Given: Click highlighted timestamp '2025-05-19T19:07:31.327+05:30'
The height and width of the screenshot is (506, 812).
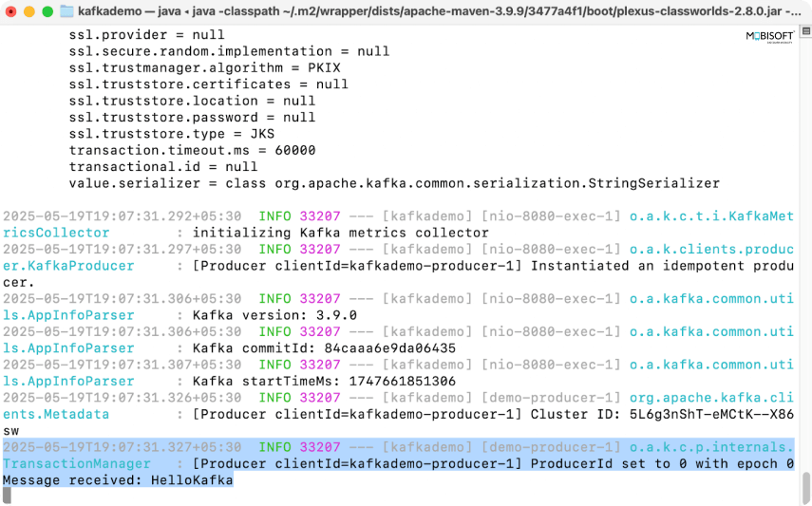Looking at the screenshot, I should point(123,447).
